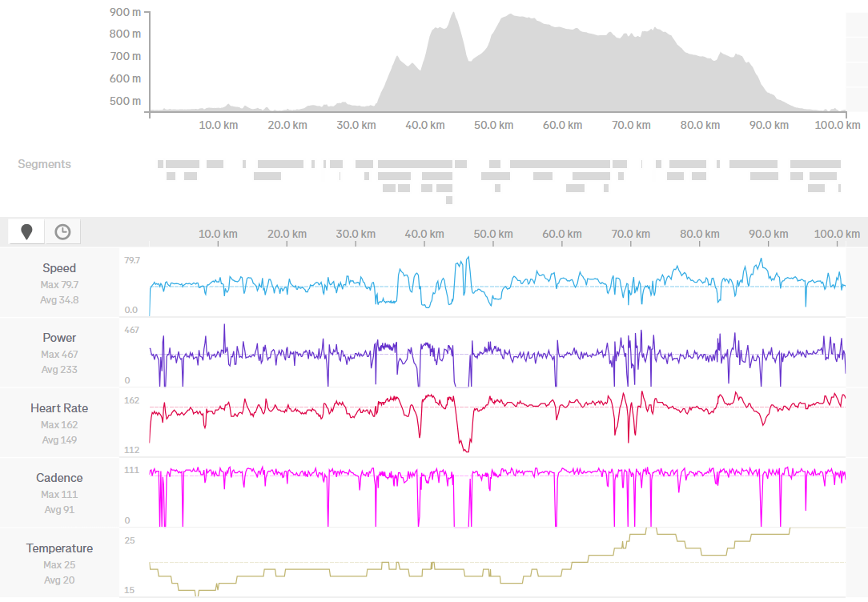Click the Avg 91 value under Cadence

pyautogui.click(x=59, y=510)
